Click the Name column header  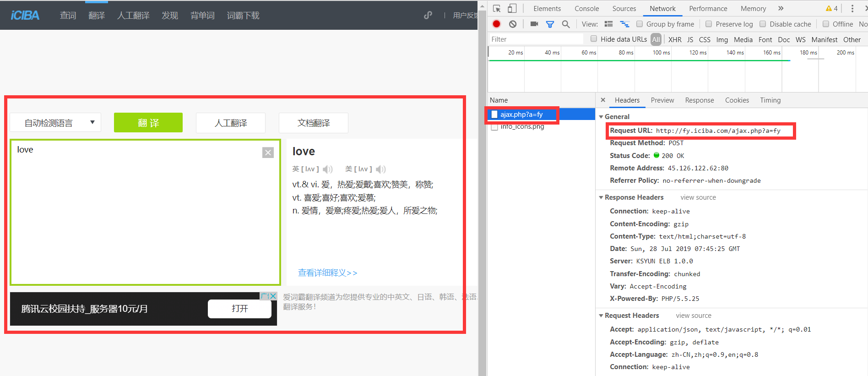click(x=541, y=100)
